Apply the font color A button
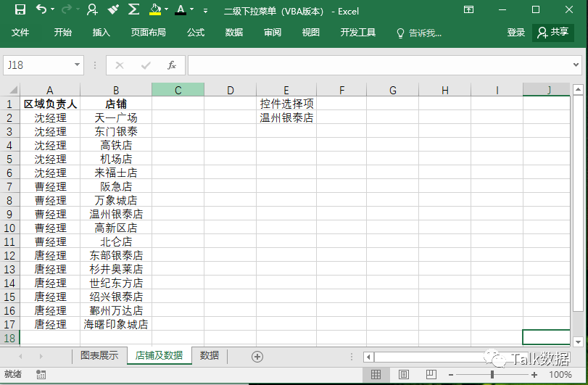Image resolution: width=588 pixels, height=385 pixels. pyautogui.click(x=181, y=9)
